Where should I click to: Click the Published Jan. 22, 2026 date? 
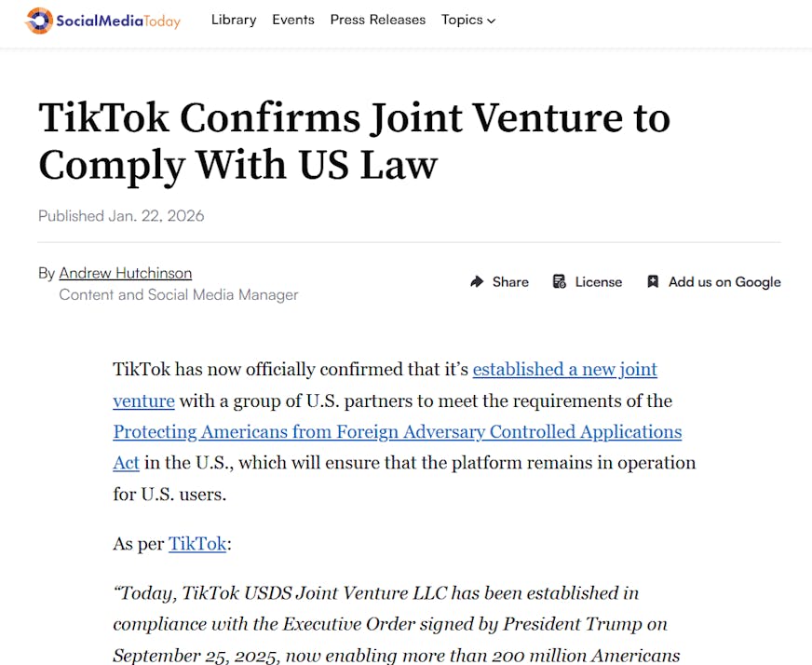[121, 216]
